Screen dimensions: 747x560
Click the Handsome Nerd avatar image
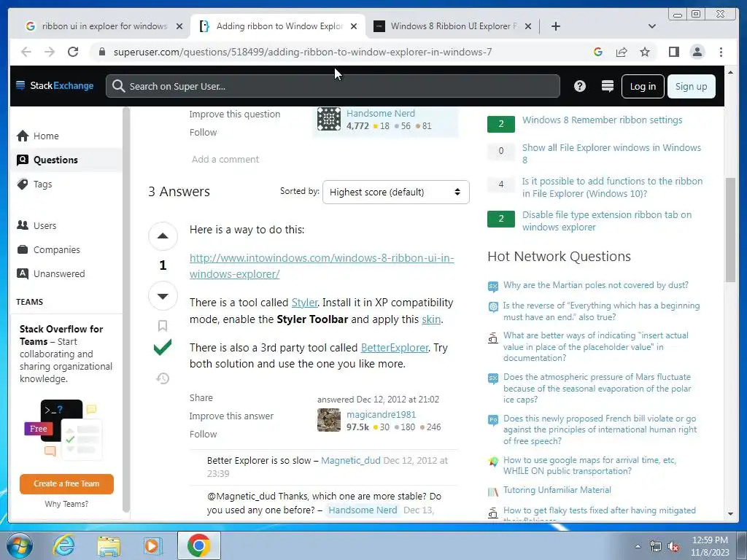[x=329, y=119]
